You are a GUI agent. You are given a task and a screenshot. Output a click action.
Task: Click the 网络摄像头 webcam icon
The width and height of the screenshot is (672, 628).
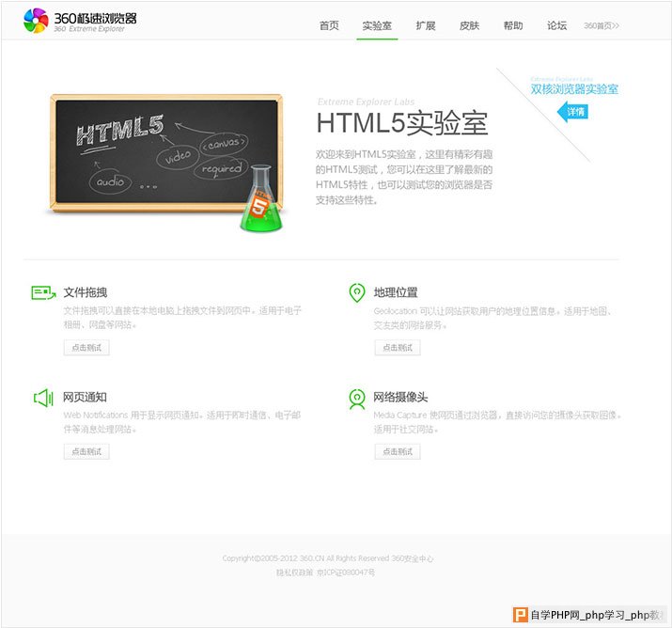pos(357,399)
